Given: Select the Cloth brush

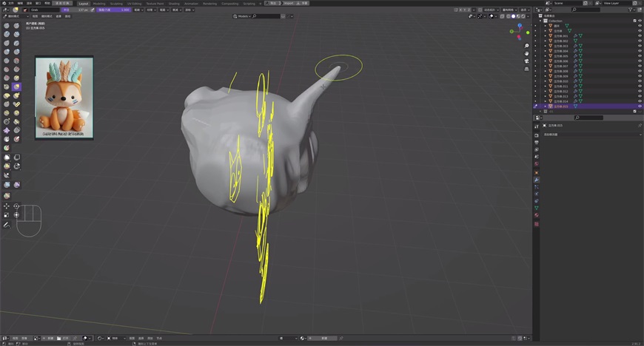Looking at the screenshot, I should click(x=7, y=130).
